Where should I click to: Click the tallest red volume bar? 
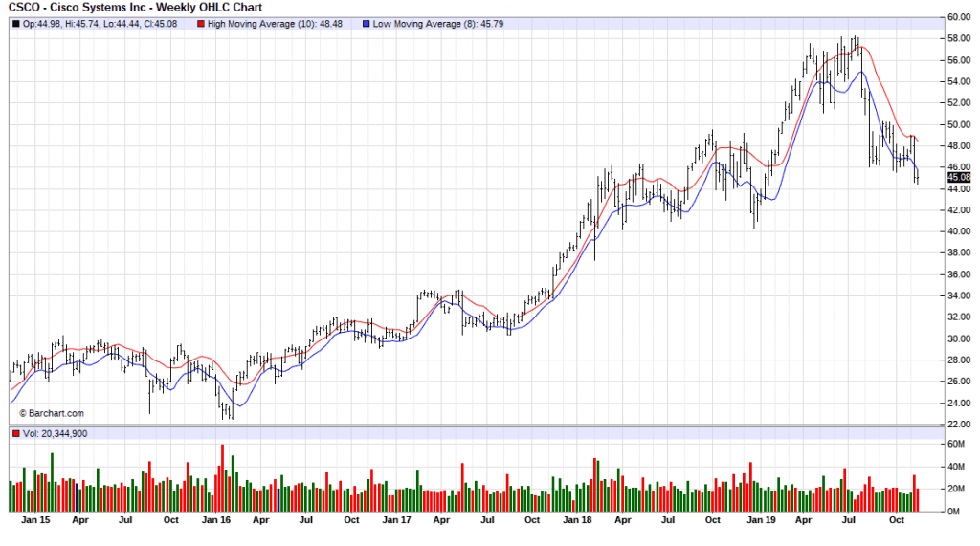pos(222,478)
